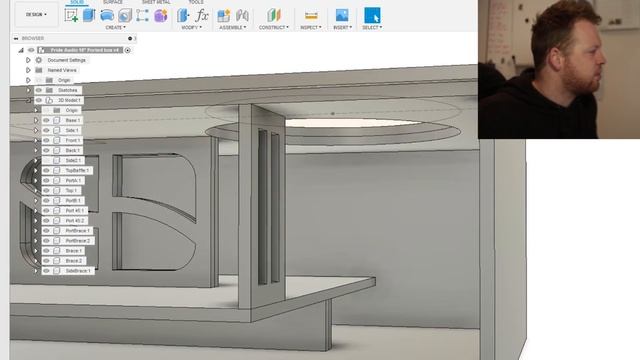Click the BROWSER panel title
This screenshot has height=360, width=640.
click(33, 38)
